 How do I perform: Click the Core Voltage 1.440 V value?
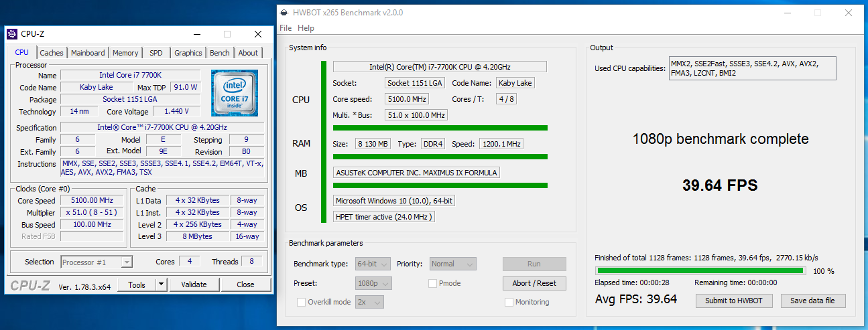coord(176,112)
